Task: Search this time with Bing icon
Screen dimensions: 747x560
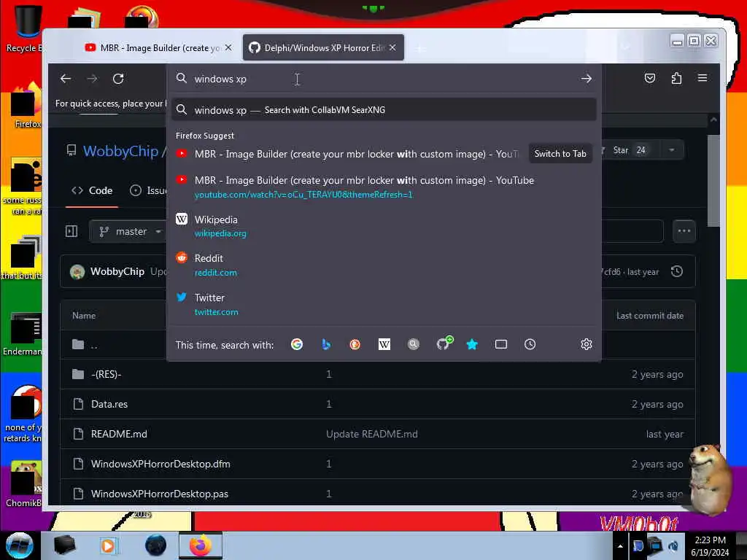Action: coord(326,344)
